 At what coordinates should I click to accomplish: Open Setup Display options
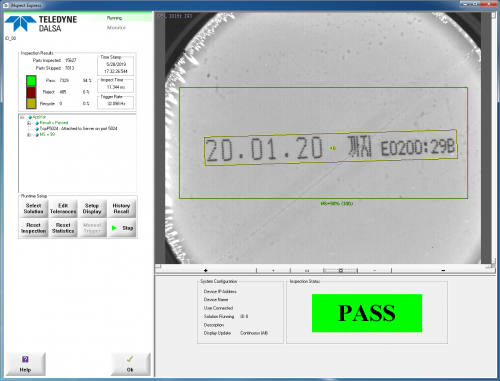coord(92,209)
